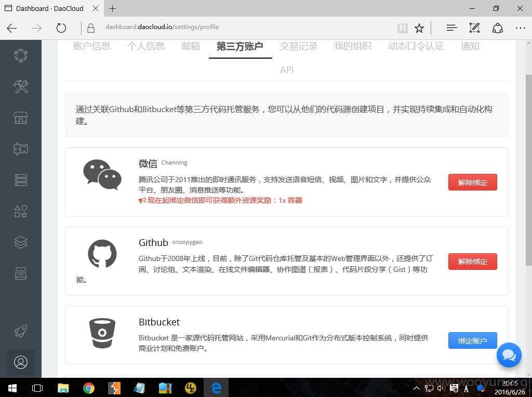The height and width of the screenshot is (397, 532).
Task: Open the rocket sidebar icon
Action: click(21, 331)
